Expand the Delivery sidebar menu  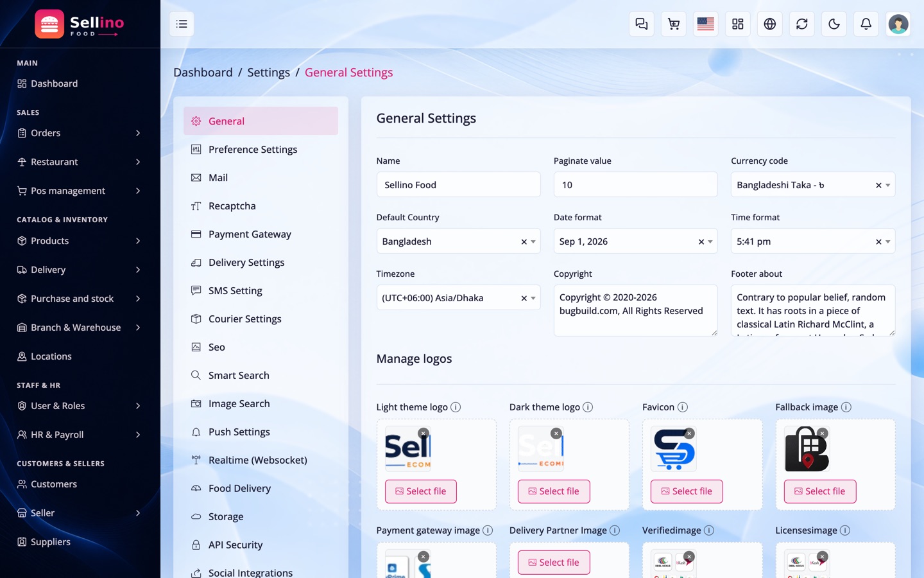coord(80,270)
